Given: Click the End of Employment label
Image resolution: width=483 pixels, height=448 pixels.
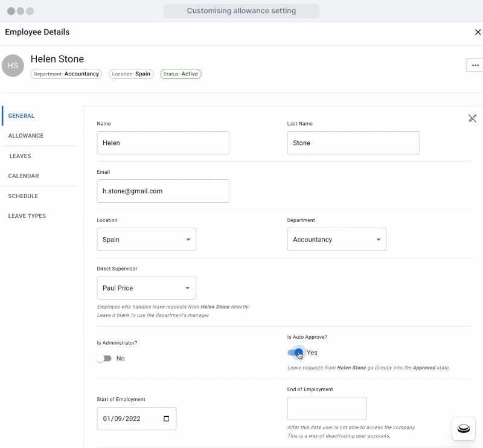Looking at the screenshot, I should [x=310, y=389].
